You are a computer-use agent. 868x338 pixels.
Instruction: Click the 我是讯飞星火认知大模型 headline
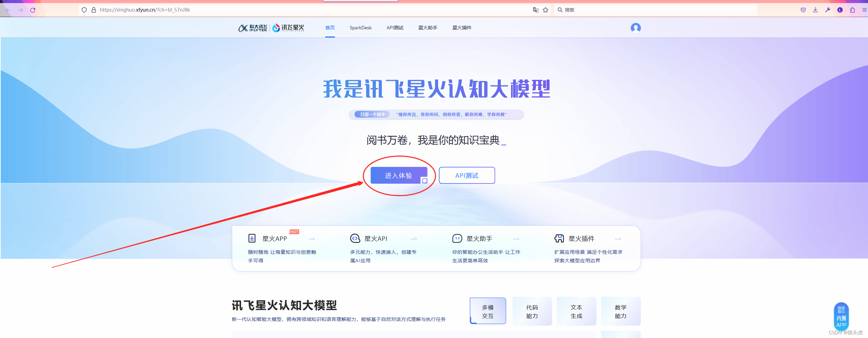click(x=437, y=89)
